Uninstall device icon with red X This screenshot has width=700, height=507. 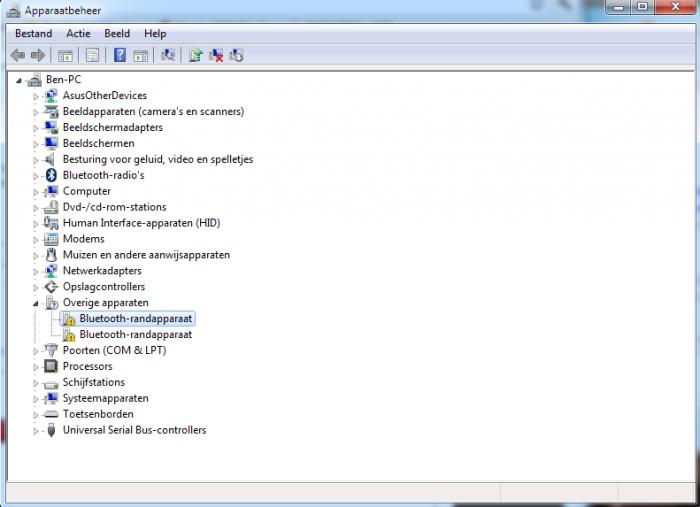216,55
